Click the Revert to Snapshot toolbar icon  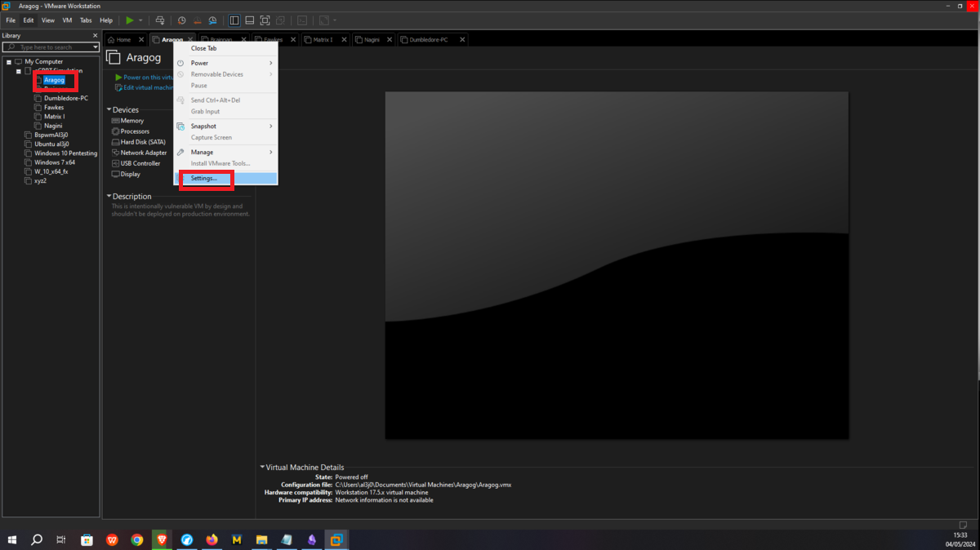197,20
